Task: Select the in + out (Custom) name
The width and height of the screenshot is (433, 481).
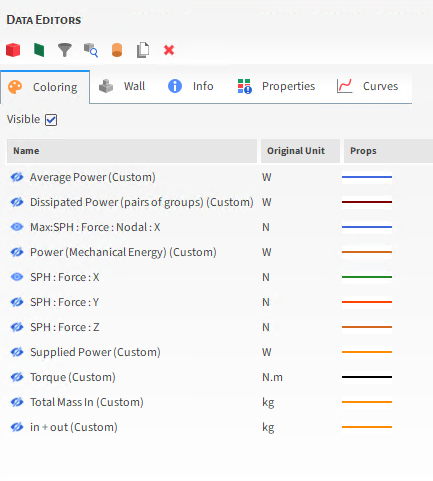Action: (x=74, y=427)
